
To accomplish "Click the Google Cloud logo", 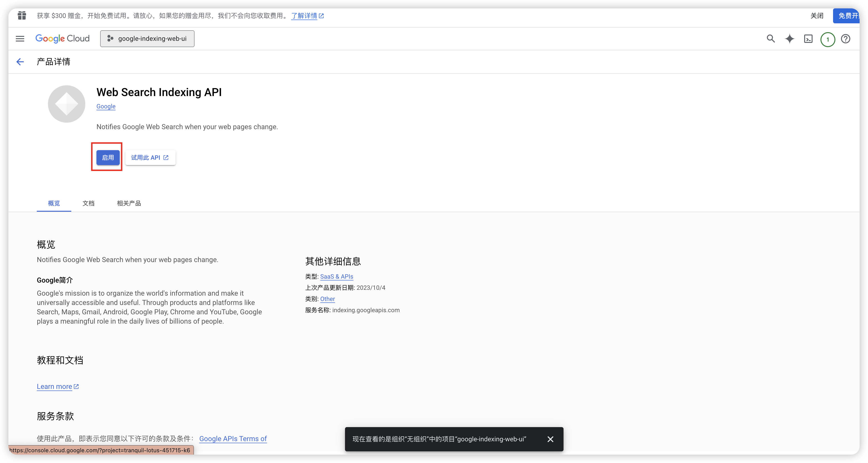I will [x=62, y=38].
